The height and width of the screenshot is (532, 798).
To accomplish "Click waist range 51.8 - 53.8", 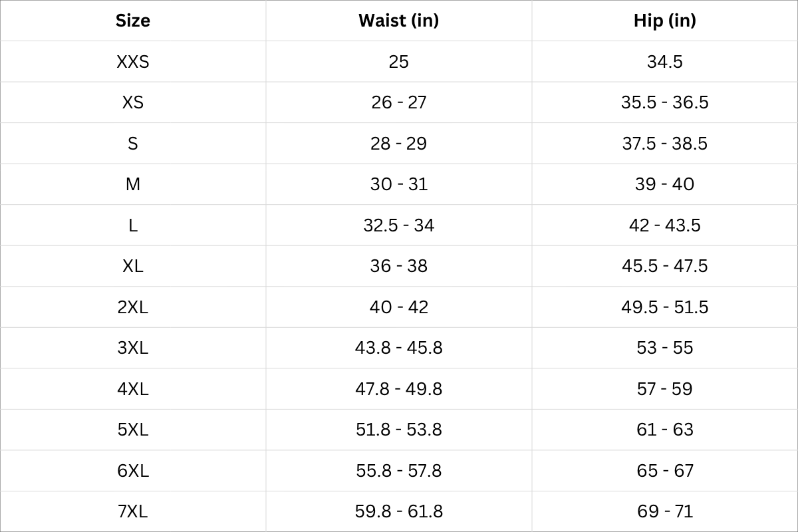I will 399,430.
